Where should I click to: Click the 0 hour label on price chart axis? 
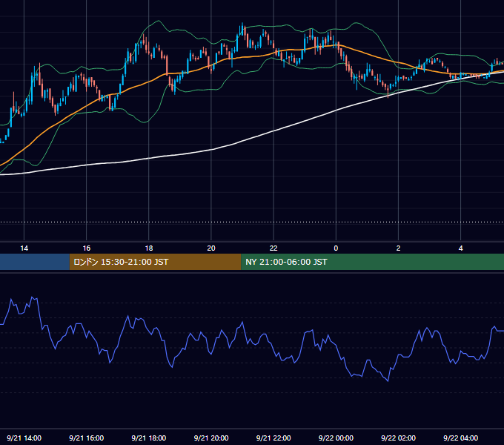[x=336, y=248]
